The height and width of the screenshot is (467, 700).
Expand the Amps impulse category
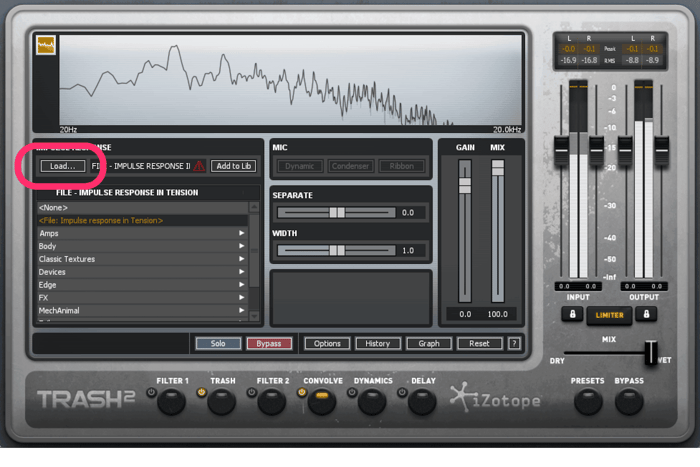pos(143,233)
